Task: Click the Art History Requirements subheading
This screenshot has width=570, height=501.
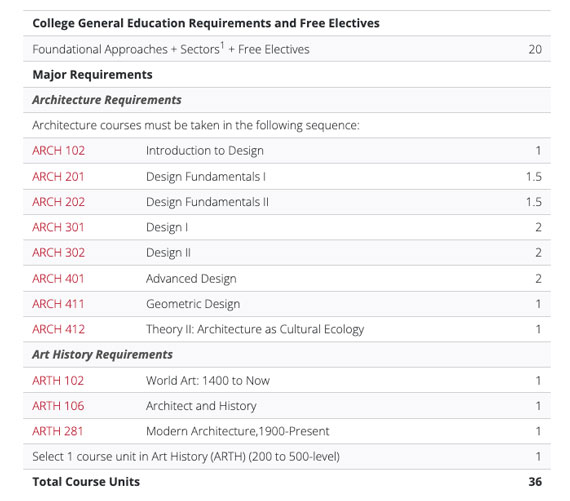Action: pos(103,354)
